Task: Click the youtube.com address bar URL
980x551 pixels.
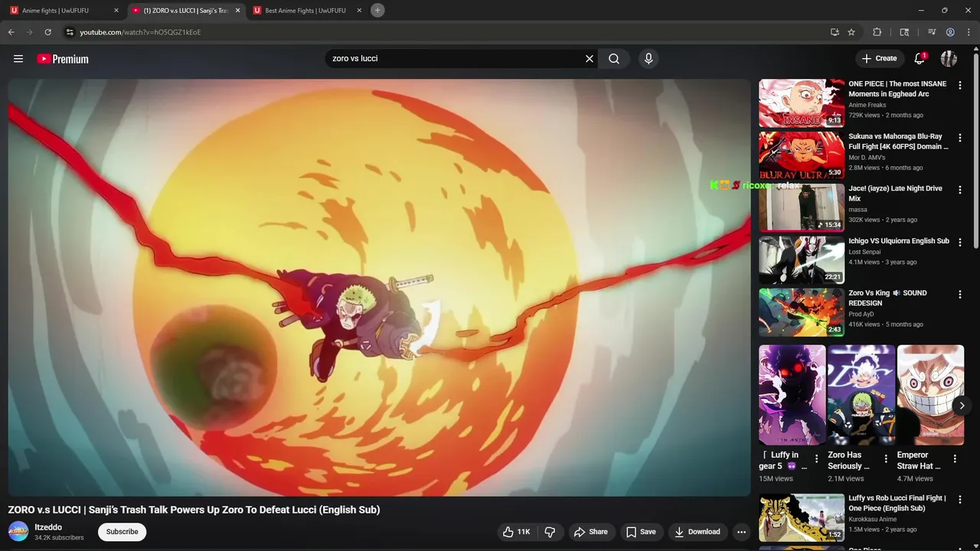Action: [x=140, y=32]
